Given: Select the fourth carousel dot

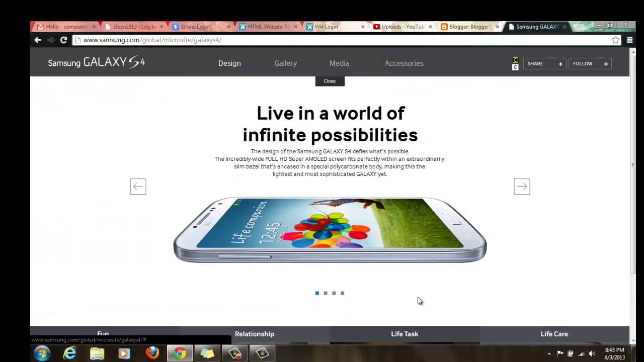Looking at the screenshot, I should (343, 293).
